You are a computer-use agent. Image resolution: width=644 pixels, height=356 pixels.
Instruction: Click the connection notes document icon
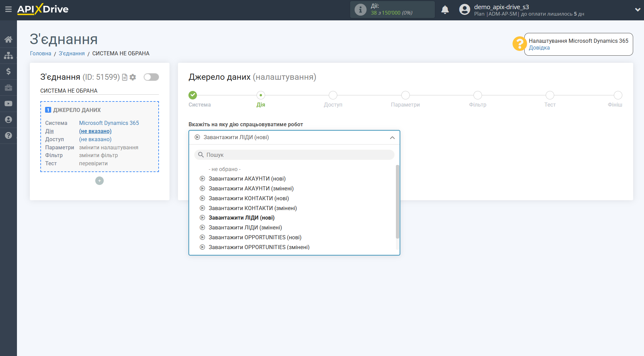click(x=125, y=77)
